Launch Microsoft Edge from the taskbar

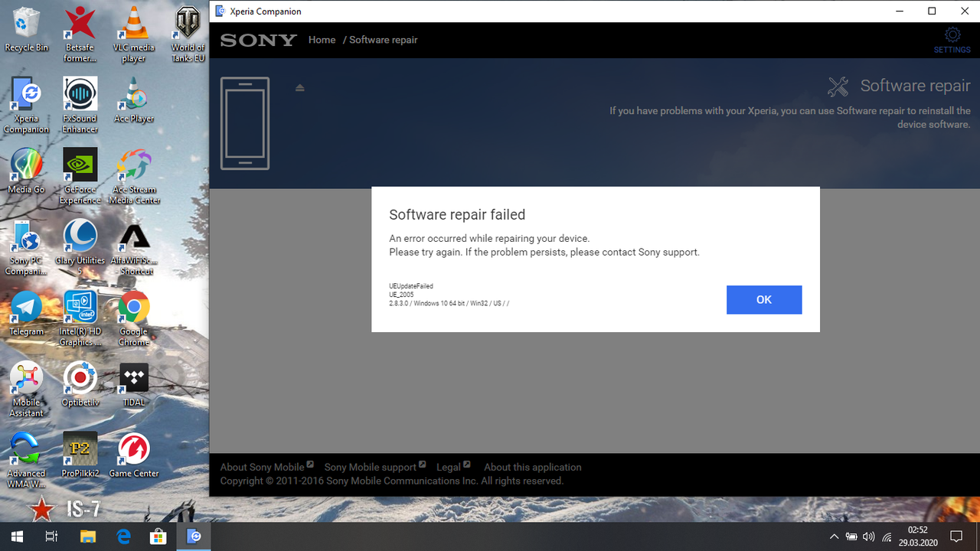coord(124,536)
